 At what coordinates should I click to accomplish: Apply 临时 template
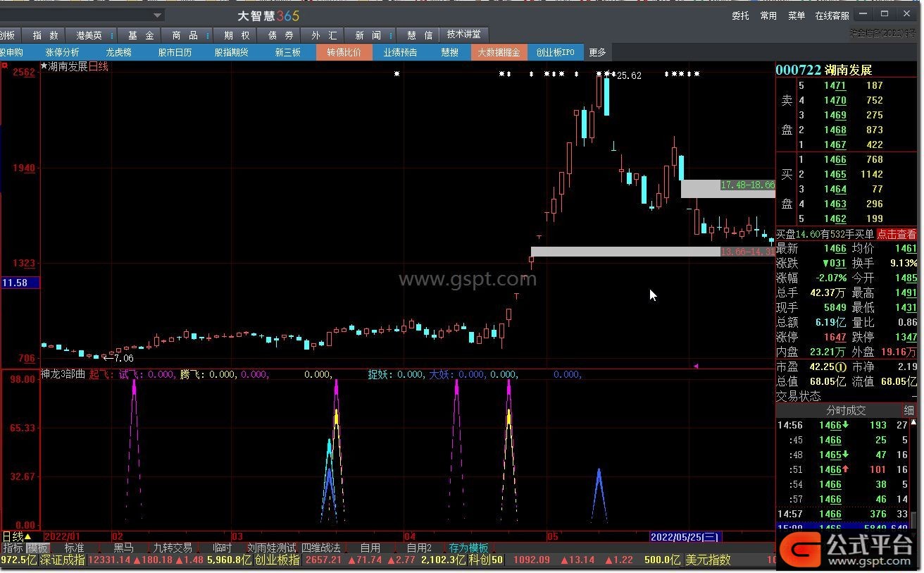coord(222,548)
